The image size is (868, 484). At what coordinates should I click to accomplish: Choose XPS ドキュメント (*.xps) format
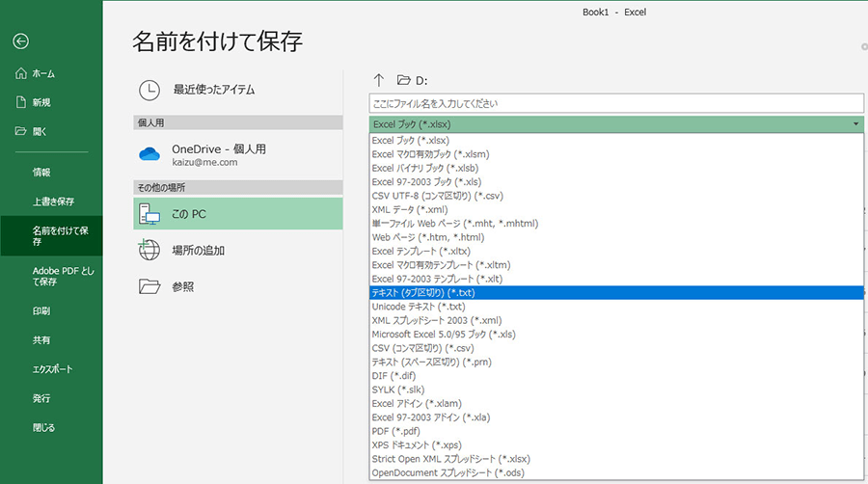[x=616, y=444]
